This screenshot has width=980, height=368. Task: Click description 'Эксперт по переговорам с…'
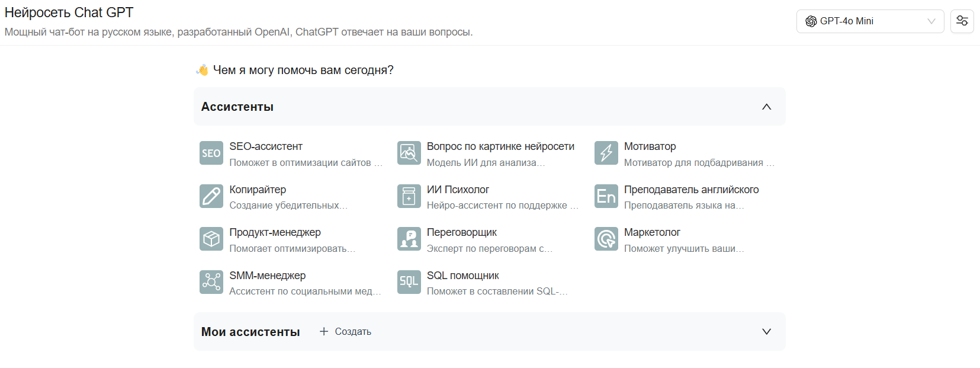click(490, 248)
